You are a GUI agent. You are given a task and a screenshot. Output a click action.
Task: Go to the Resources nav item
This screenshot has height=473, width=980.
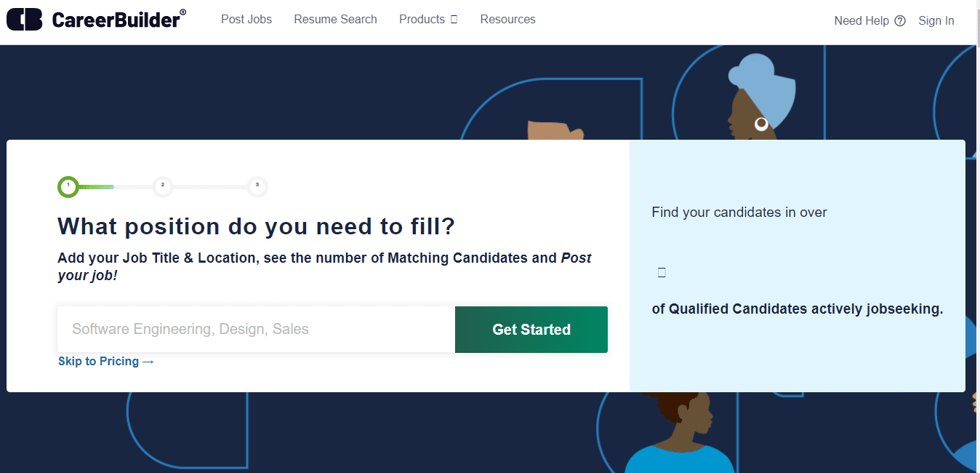pyautogui.click(x=507, y=20)
